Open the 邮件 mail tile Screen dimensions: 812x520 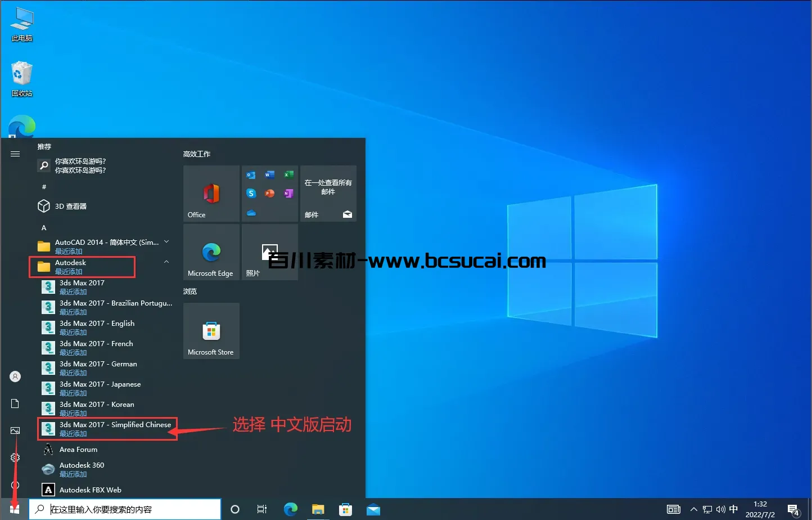pyautogui.click(x=328, y=194)
